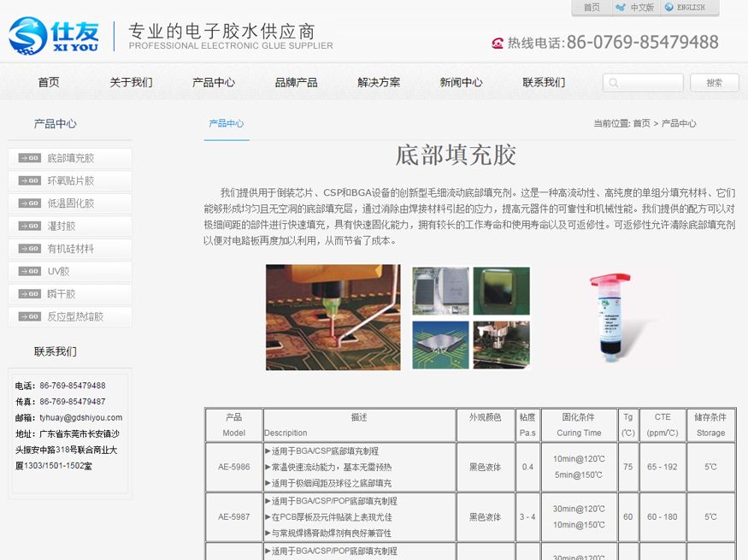Screen dimensions: 748x560
Task: Click 首页 in the breadcrumb trail
Action: [642, 124]
